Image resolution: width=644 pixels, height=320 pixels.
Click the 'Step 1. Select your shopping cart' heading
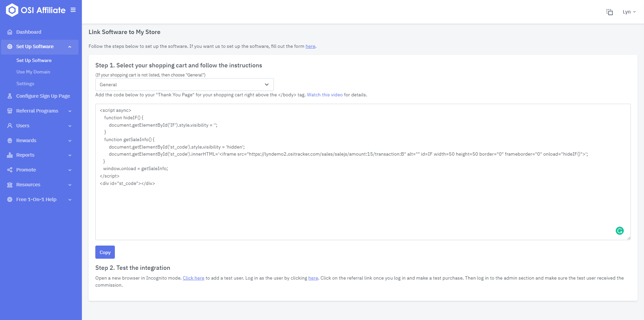click(179, 65)
